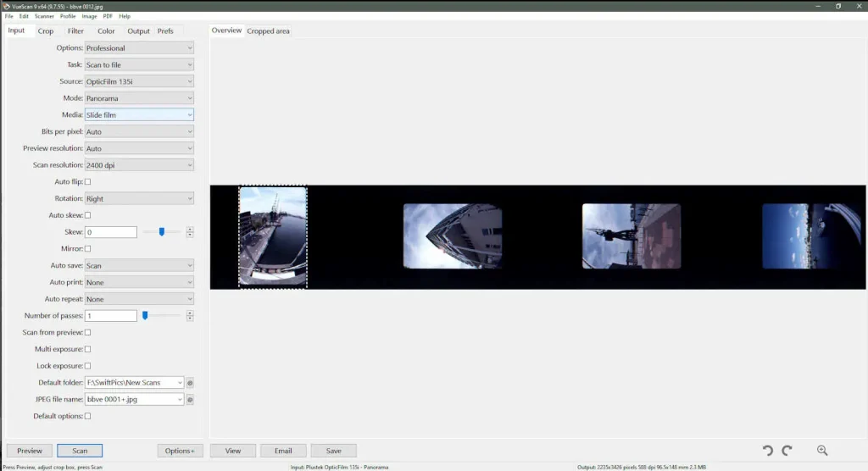The image size is (868, 471).
Task: Open the Source dropdown showing OpticFilm 135i
Action: click(139, 81)
